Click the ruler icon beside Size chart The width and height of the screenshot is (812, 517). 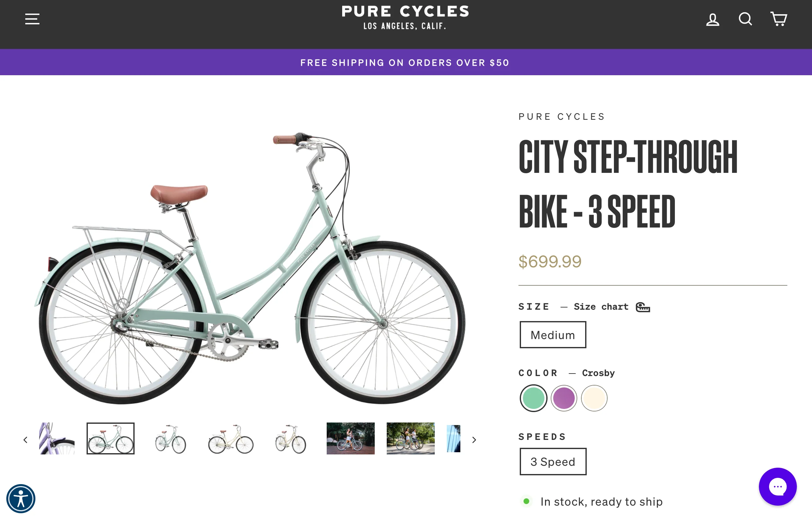pyautogui.click(x=642, y=307)
